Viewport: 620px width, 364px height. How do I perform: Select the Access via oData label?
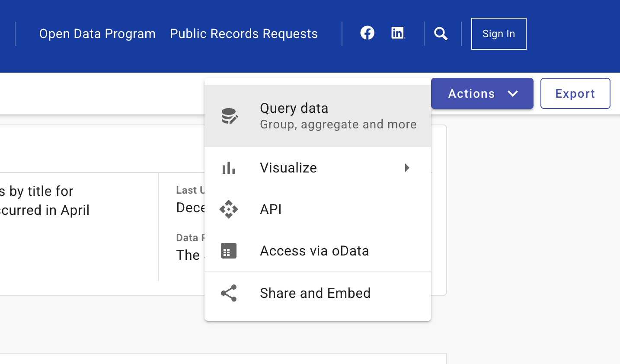pos(314,251)
